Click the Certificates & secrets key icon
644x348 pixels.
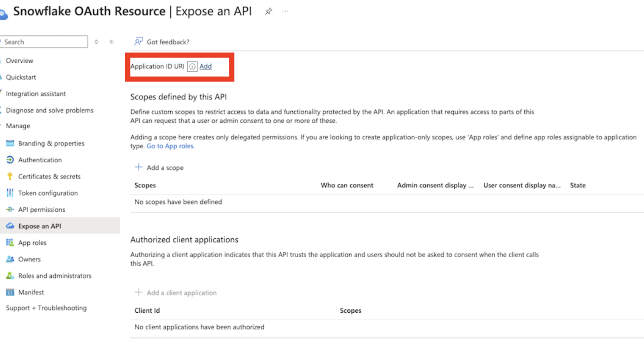[x=10, y=176]
